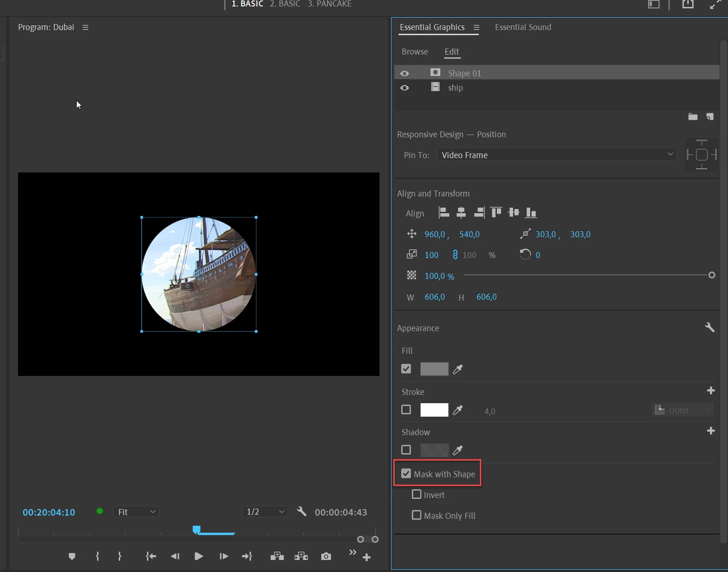Create a new layer icon
This screenshot has height=572, width=728.
[710, 117]
